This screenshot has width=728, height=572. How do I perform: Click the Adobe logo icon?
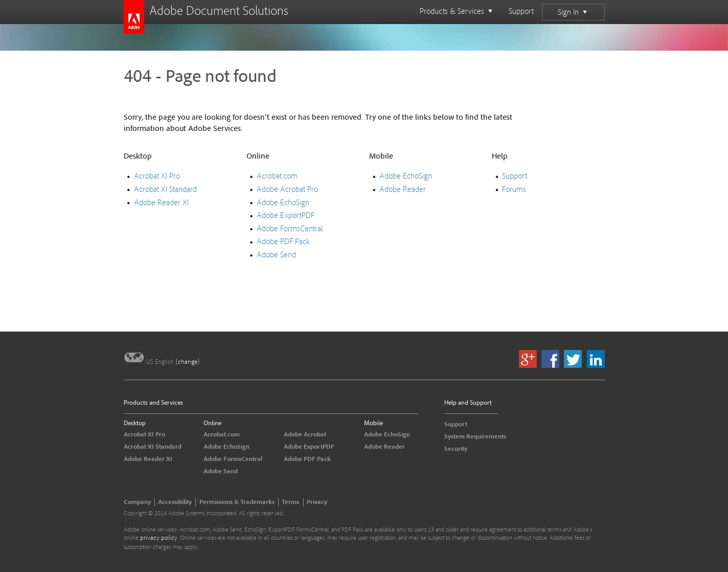(x=133, y=17)
